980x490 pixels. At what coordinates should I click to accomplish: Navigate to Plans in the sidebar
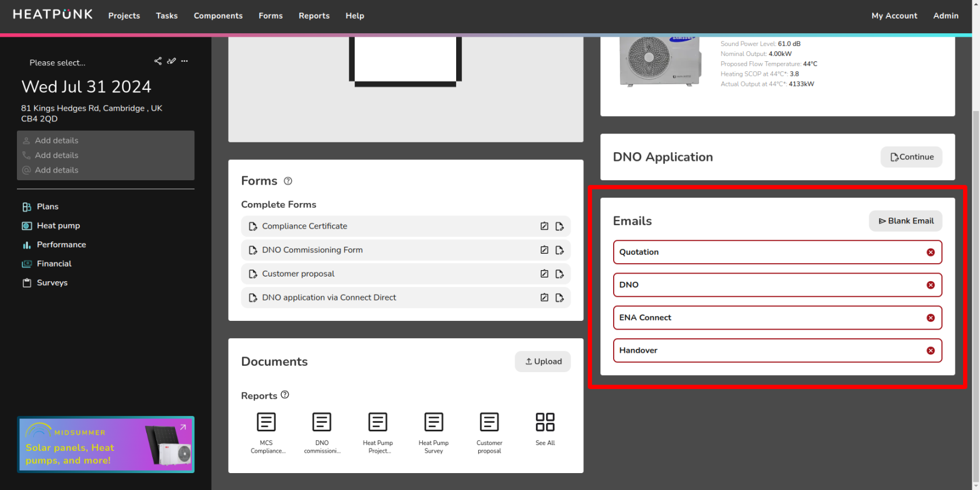click(x=40, y=206)
